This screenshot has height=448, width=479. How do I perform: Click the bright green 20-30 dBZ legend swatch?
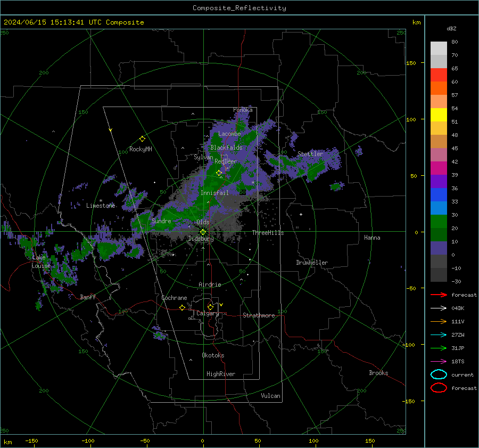(x=439, y=222)
